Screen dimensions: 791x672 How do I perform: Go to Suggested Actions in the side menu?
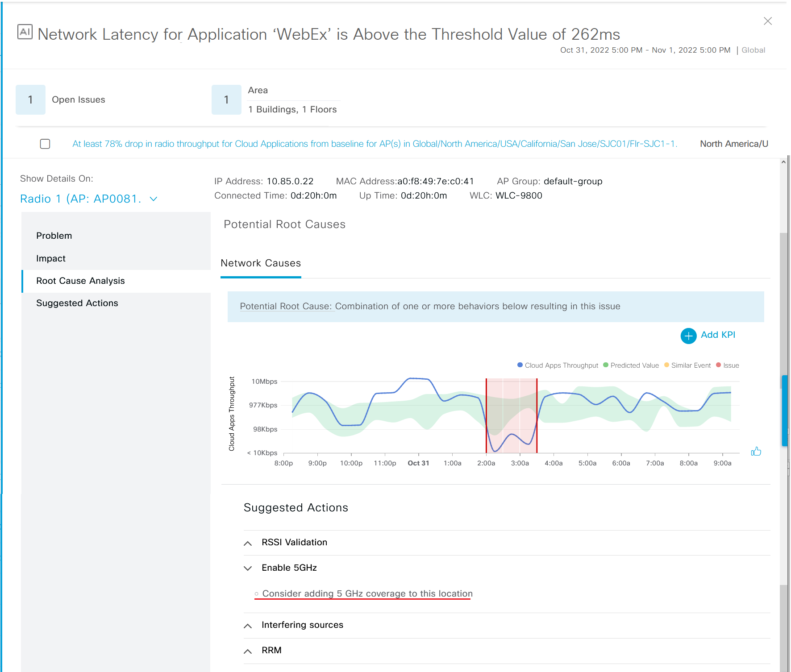(x=77, y=303)
